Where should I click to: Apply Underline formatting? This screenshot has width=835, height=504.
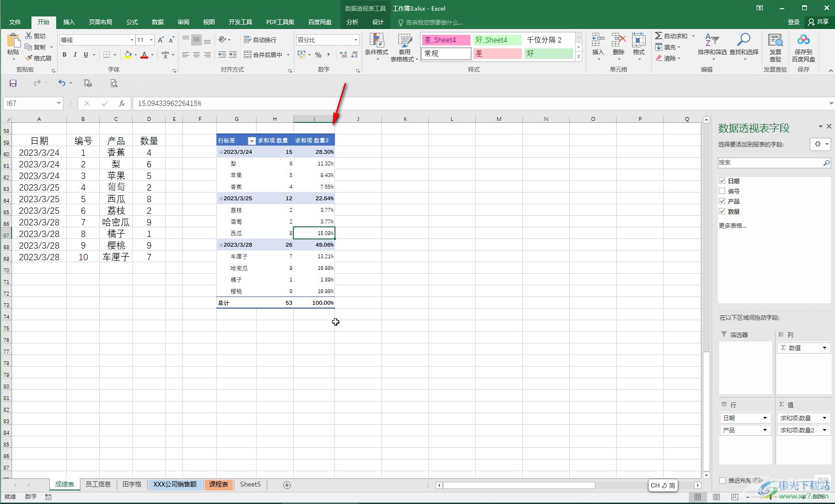pyautogui.click(x=86, y=55)
